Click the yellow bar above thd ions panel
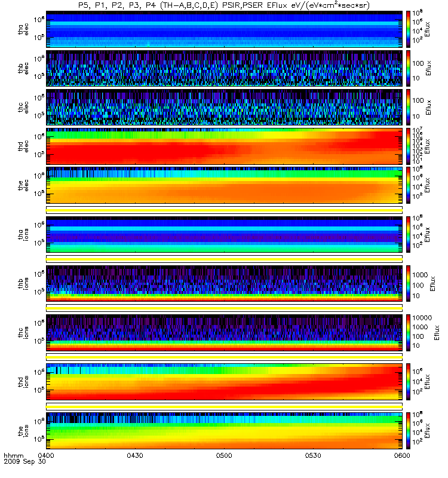The height and width of the screenshot is (478, 448). point(225,357)
